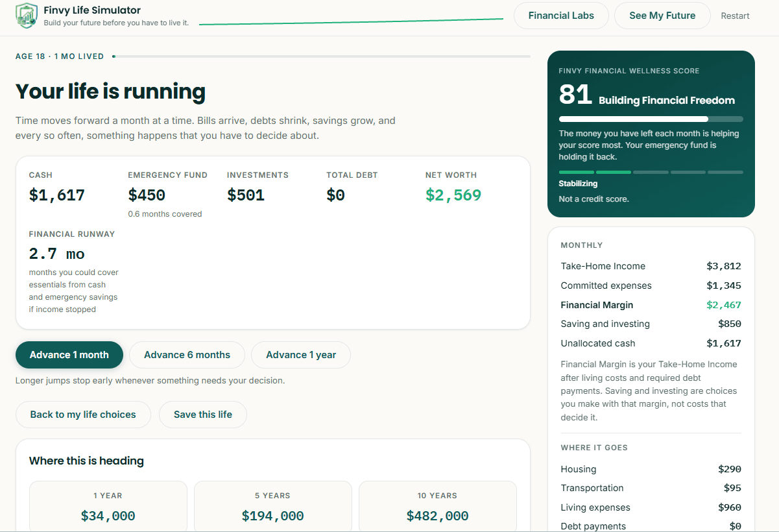Click the Saving and investing row
The image size is (779, 532).
[x=651, y=324]
